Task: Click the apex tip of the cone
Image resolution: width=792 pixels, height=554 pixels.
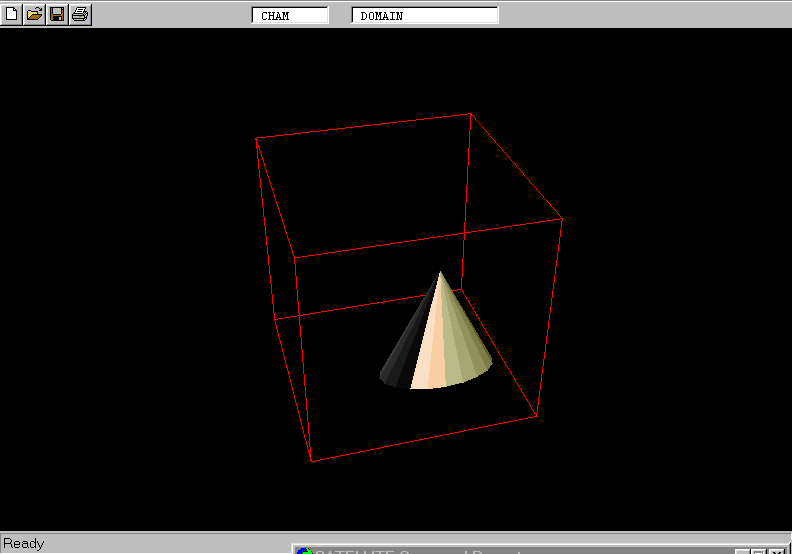Action: [x=440, y=272]
